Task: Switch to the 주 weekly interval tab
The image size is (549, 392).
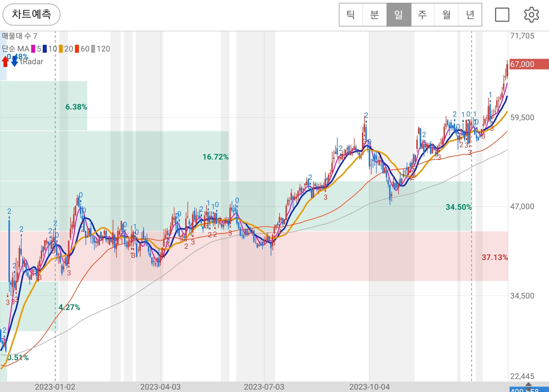Action: click(x=422, y=15)
